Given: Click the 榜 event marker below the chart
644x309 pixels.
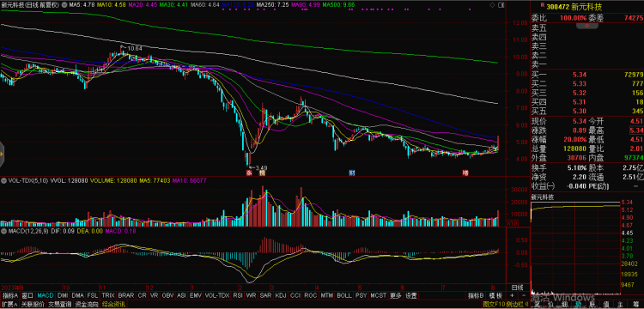Looking at the screenshot, I should (x=262, y=173).
